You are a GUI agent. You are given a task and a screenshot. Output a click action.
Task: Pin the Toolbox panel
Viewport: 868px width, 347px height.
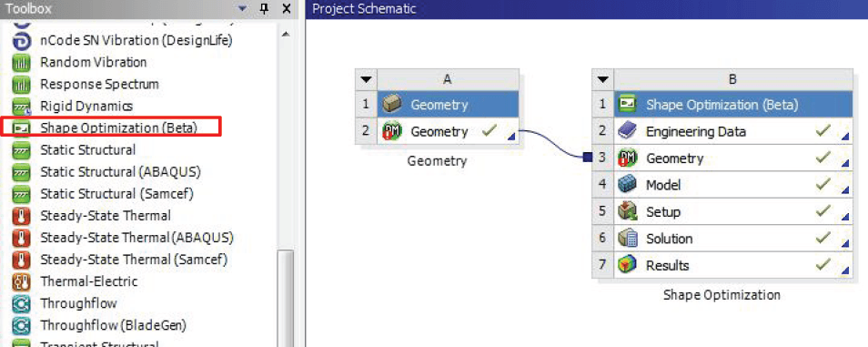pyautogui.click(x=264, y=9)
